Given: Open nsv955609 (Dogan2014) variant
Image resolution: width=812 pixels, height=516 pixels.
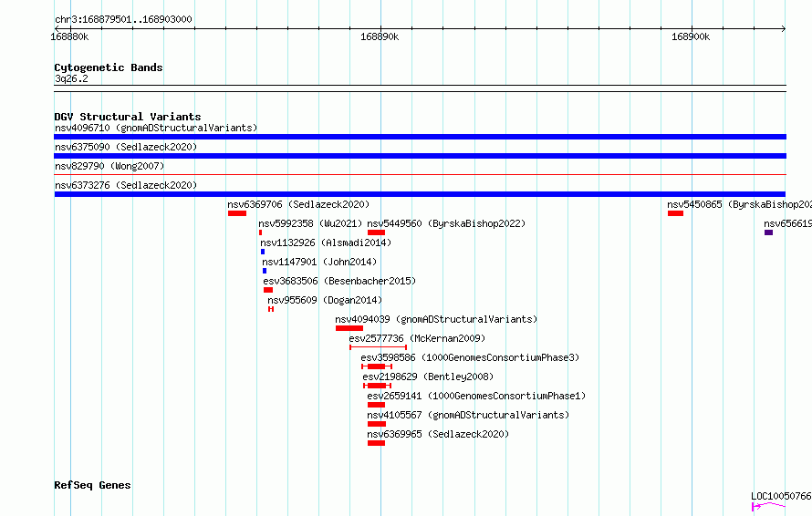Looking at the screenshot, I should [x=325, y=300].
